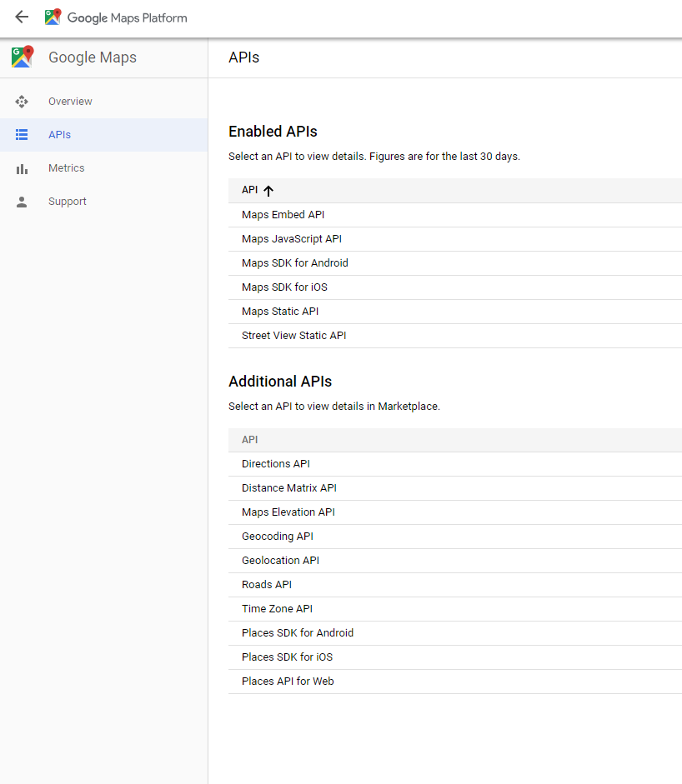The width and height of the screenshot is (682, 784).
Task: Click the Google Maps Platform logo icon
Action: pos(53,17)
